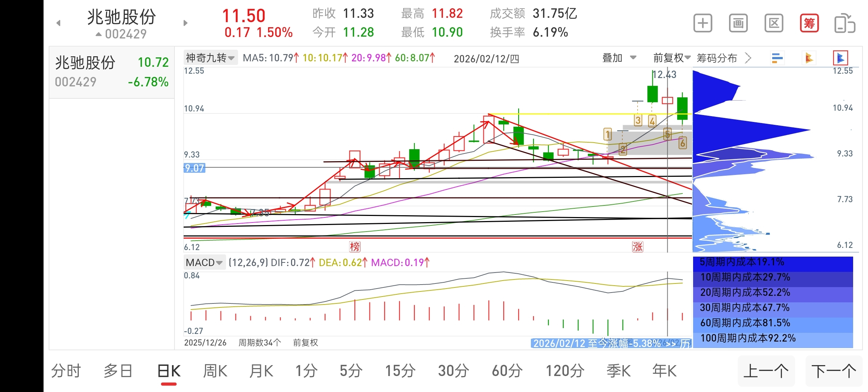Click the 榜 marker on chart
868x392 pixels.
coord(355,247)
